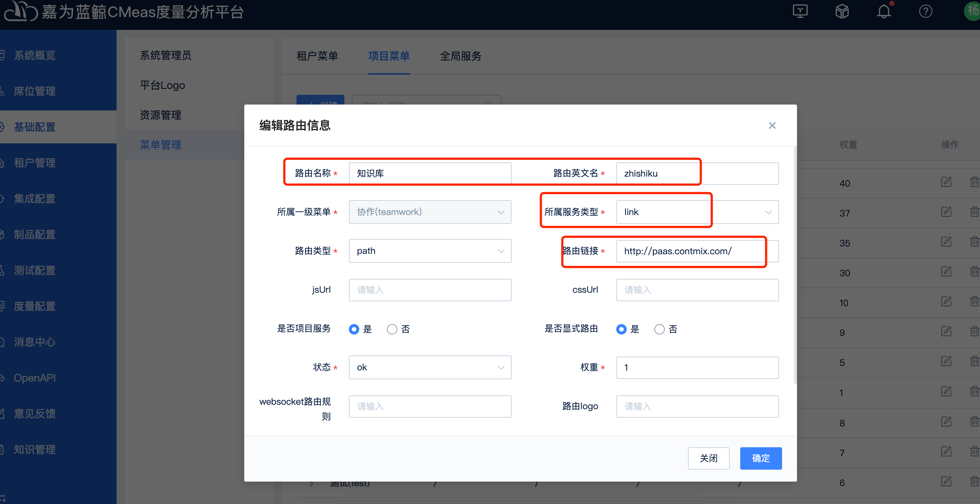Click the jsUrl input field
Screen dimensions: 980x504
pos(430,290)
